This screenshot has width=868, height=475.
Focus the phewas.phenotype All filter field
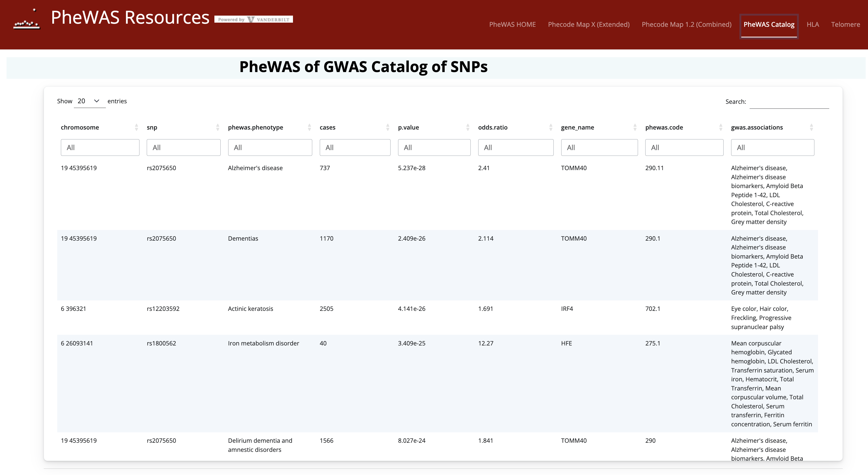[x=270, y=147]
